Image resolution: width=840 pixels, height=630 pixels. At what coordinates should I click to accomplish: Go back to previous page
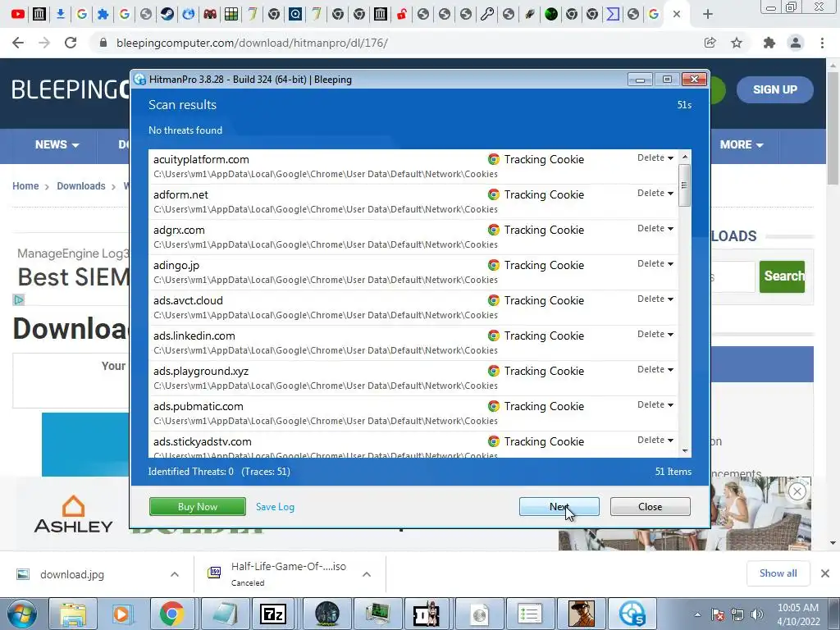pyautogui.click(x=18, y=43)
